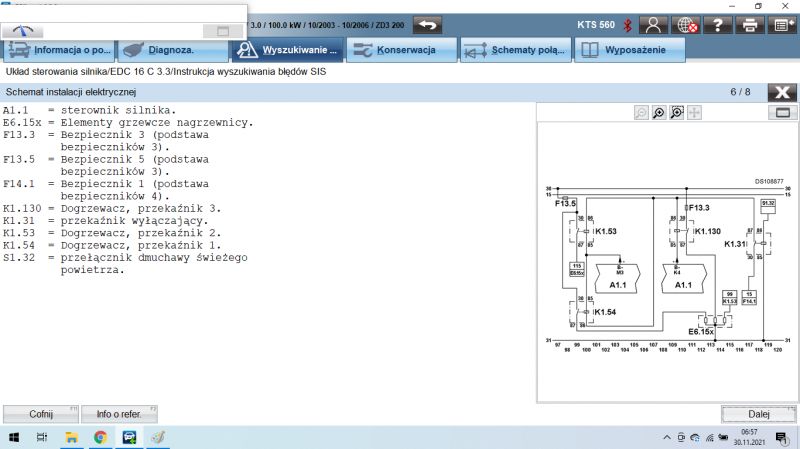Zoom in on the wiring diagram
The image size is (800, 449).
pyautogui.click(x=659, y=113)
